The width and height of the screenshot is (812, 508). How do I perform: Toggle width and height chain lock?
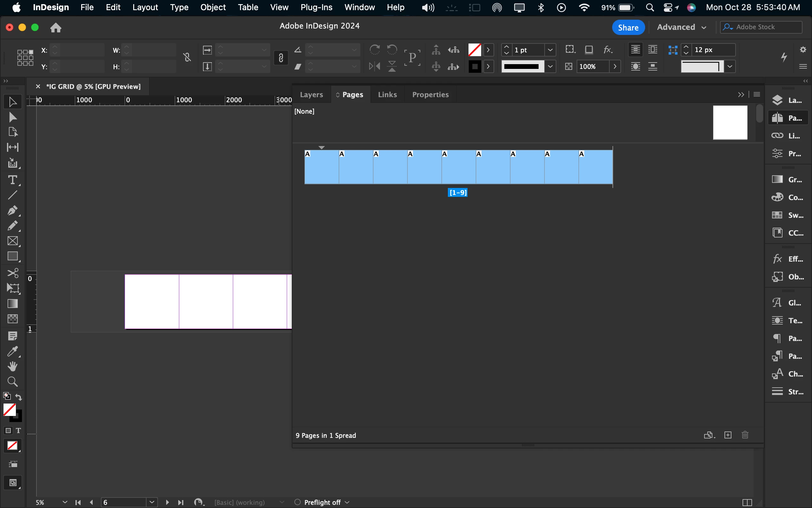pos(187,58)
